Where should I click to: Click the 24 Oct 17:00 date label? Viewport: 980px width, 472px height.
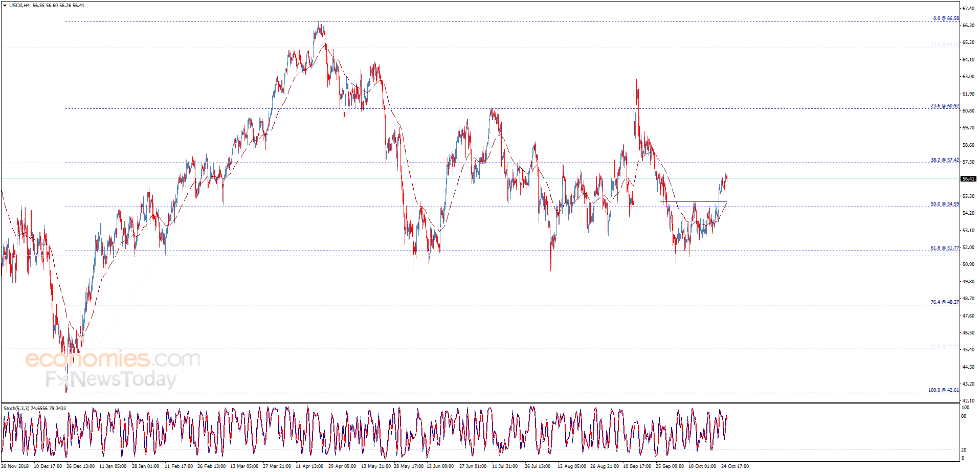pos(735,466)
